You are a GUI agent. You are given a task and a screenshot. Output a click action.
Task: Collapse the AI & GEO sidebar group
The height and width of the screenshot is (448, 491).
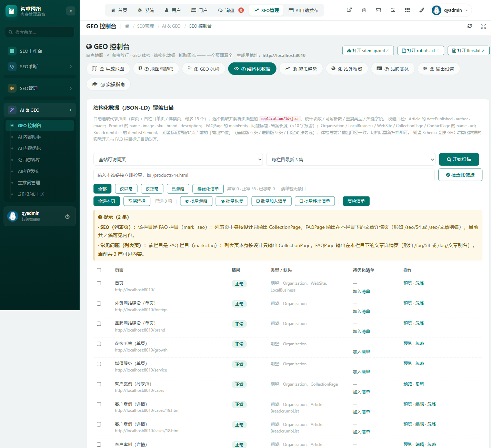[40, 110]
